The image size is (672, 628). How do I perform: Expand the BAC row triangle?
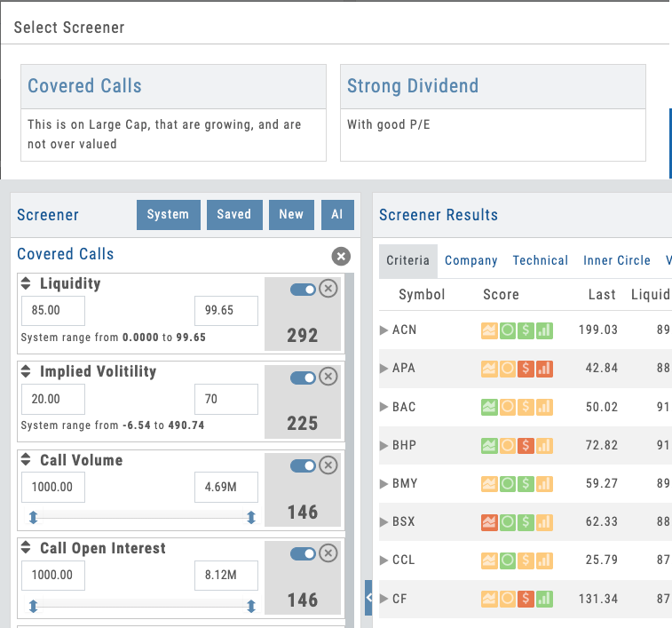click(x=383, y=407)
